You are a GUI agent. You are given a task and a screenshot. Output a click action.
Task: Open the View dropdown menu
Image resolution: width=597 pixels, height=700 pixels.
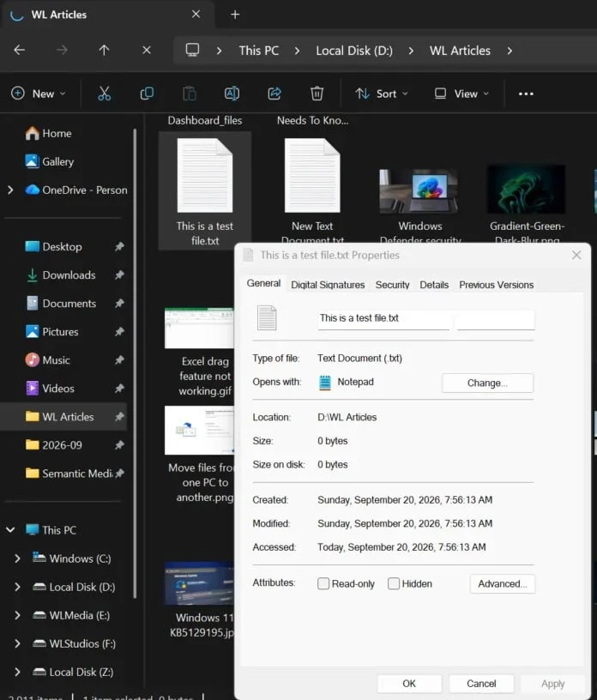click(x=461, y=94)
